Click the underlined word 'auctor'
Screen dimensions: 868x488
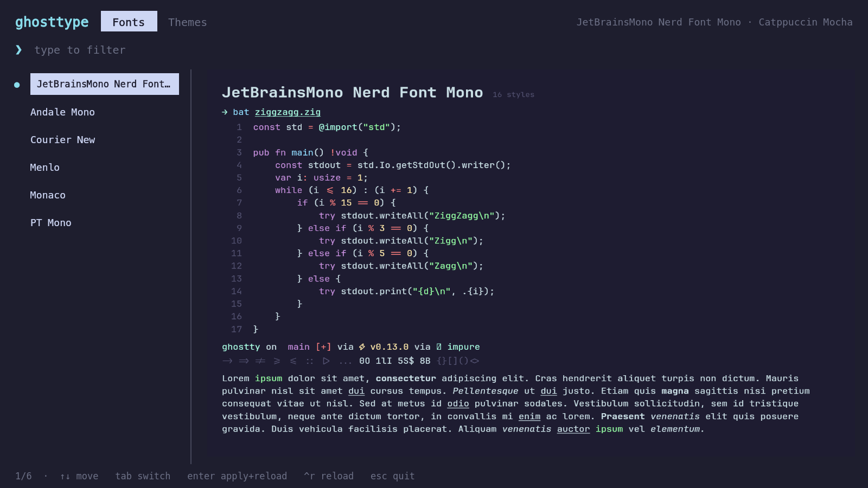(573, 429)
